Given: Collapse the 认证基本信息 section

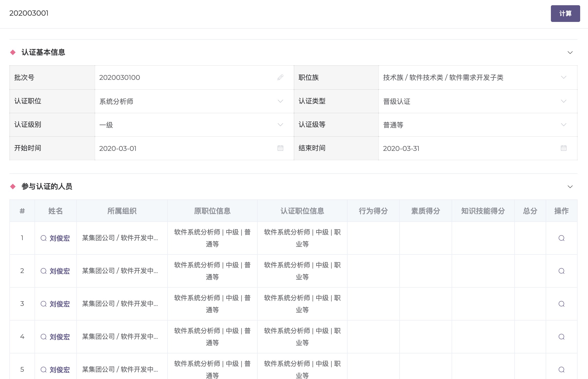Looking at the screenshot, I should [570, 52].
